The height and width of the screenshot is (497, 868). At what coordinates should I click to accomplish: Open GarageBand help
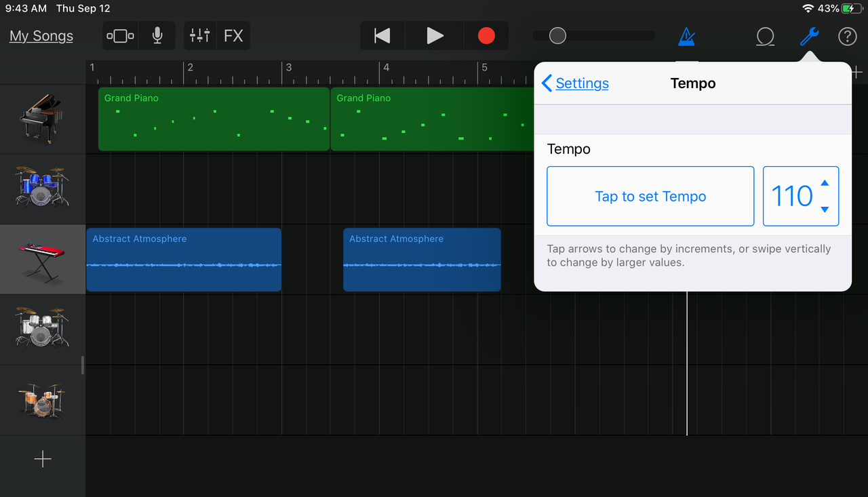coord(847,36)
